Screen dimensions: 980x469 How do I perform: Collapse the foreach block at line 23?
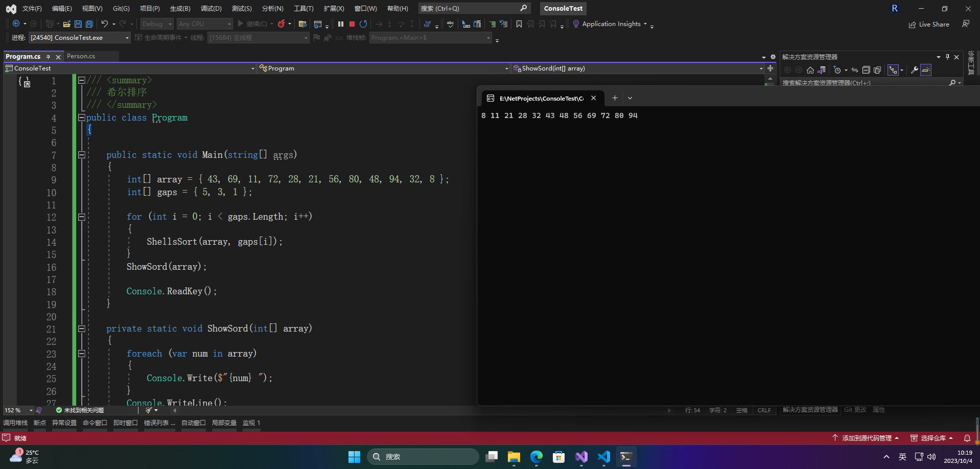81,353
